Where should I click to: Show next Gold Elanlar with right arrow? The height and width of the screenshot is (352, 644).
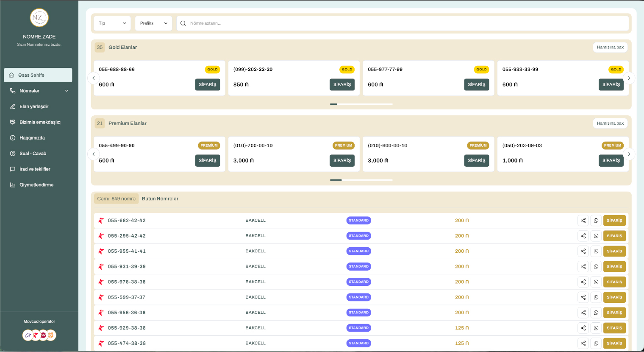coord(629,78)
